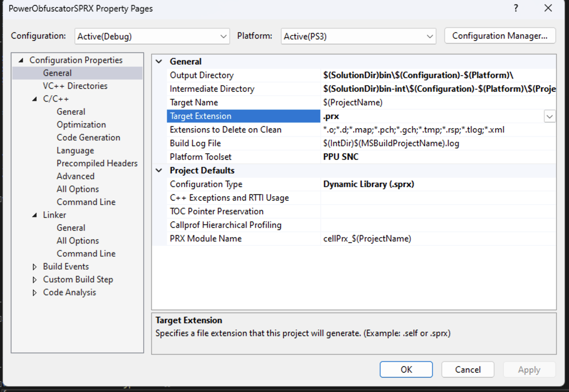Select General under C/C++
Screen dimensions: 569x392
tap(71, 112)
